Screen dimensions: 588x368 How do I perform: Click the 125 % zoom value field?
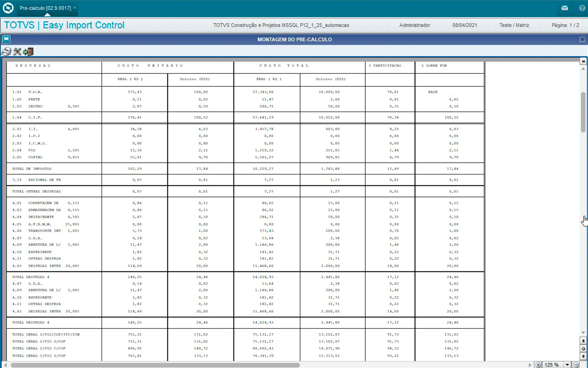[x=553, y=365]
